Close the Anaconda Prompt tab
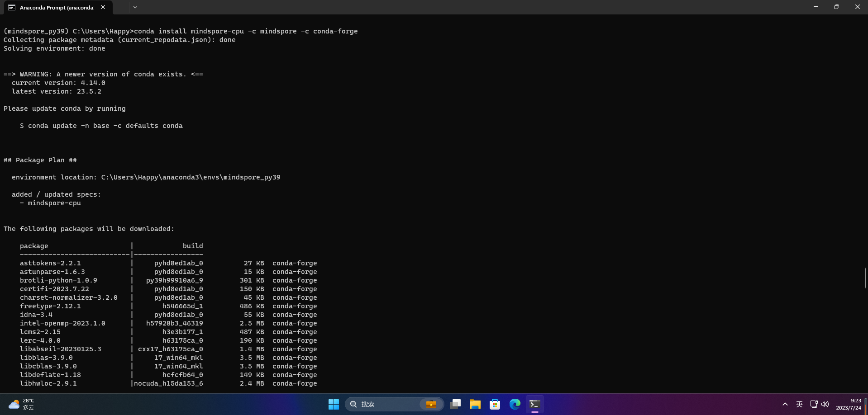The width and height of the screenshot is (868, 415). click(103, 7)
